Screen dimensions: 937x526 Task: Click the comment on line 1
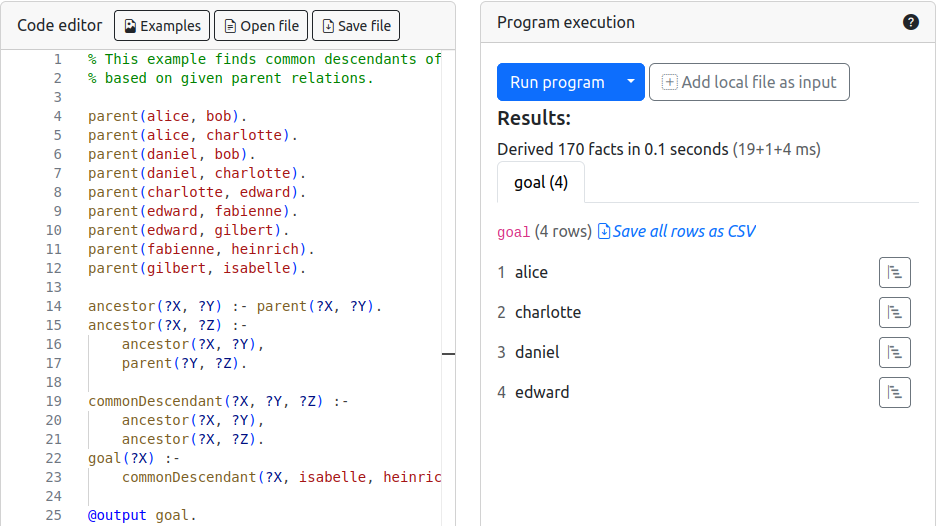[x=264, y=59]
